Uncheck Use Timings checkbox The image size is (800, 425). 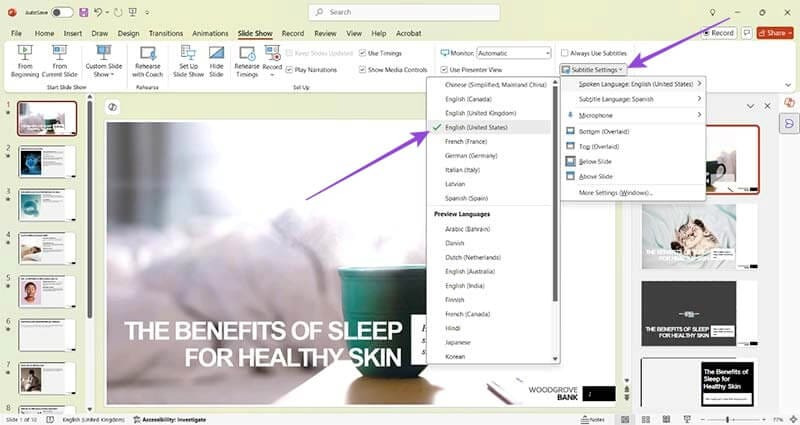pos(362,53)
